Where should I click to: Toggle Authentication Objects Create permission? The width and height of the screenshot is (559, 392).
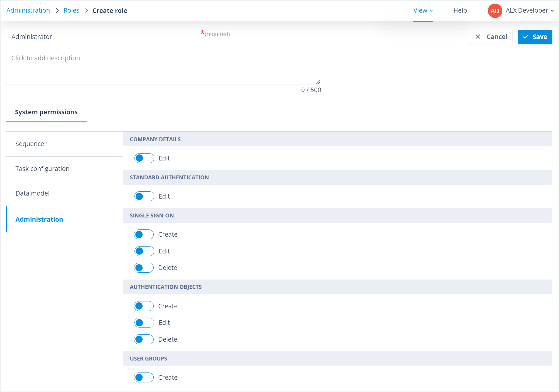pos(144,306)
